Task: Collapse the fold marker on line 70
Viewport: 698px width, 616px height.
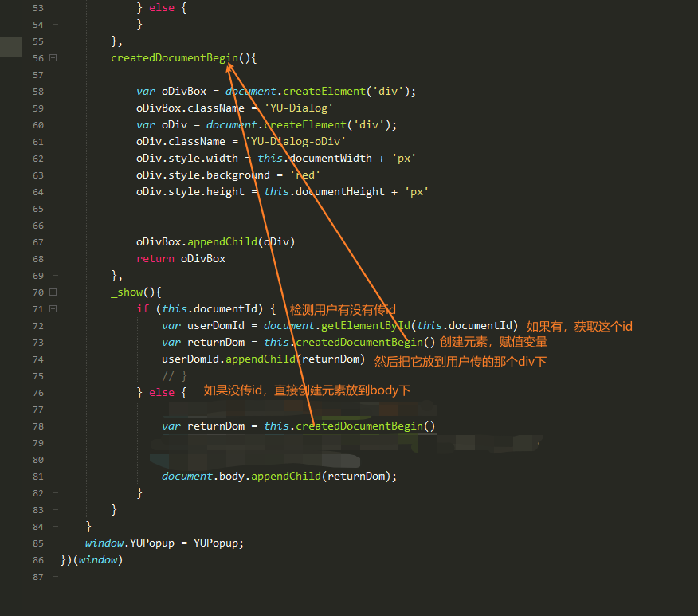Action: pos(53,292)
